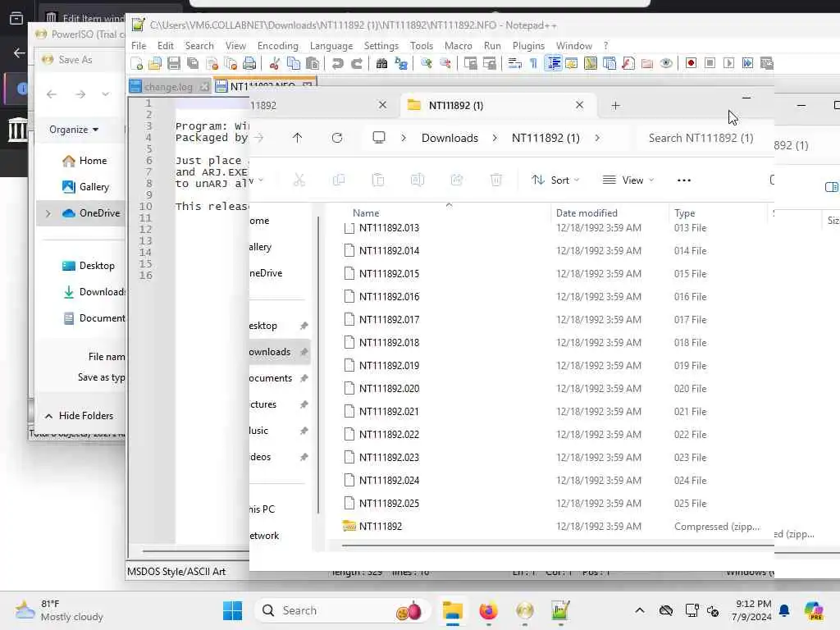Click the Explorer file list horizontal scrollbar
This screenshot has width=840, height=630.
point(557,546)
